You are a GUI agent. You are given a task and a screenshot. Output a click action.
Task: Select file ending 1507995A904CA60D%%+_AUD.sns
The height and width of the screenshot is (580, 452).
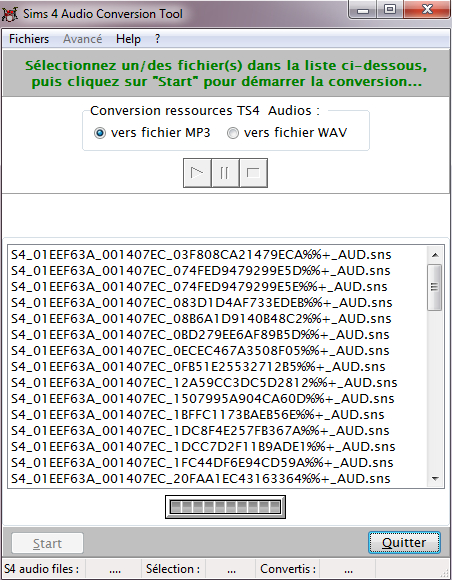218,399
